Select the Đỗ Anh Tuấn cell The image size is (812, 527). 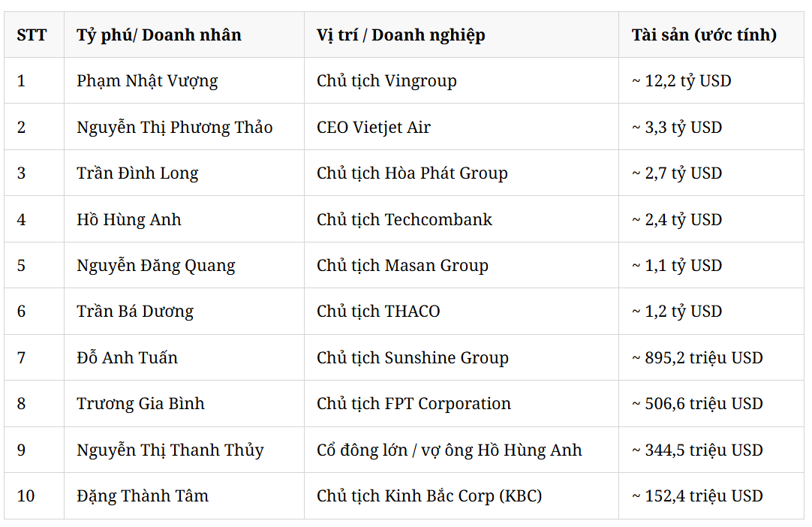[184, 357]
